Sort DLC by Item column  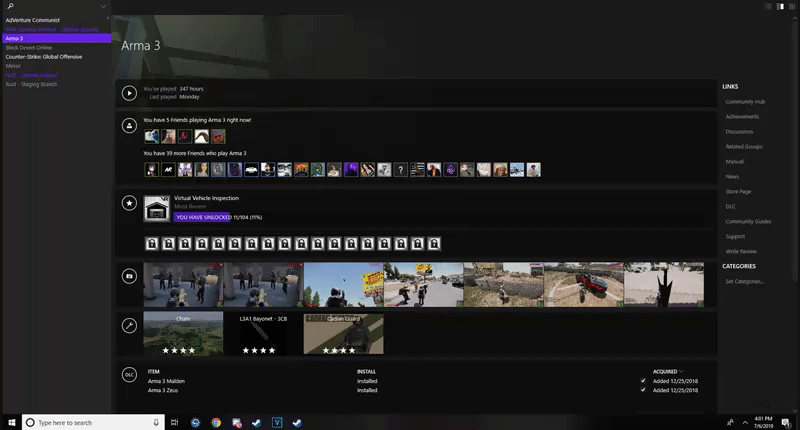(154, 371)
